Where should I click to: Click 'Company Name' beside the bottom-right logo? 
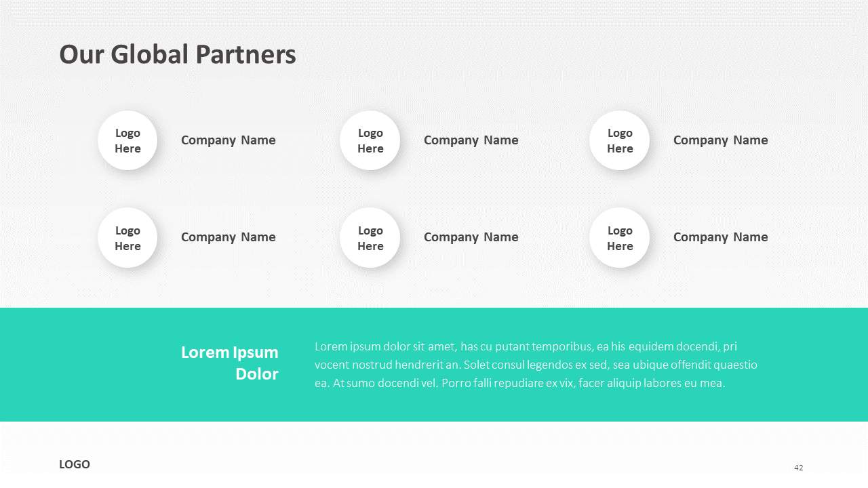tap(720, 237)
